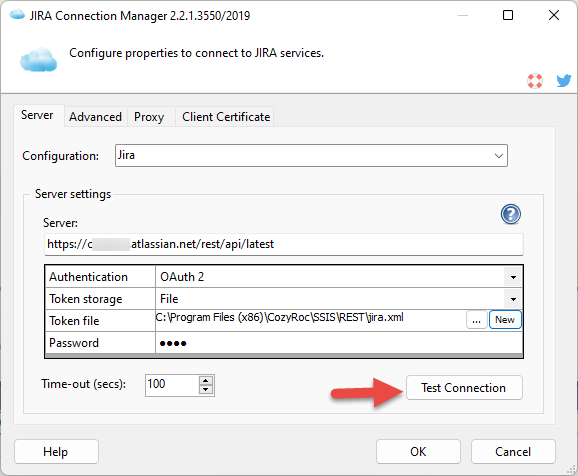Expand the Configuration dropdown
Screen dimensions: 578x476
498,156
